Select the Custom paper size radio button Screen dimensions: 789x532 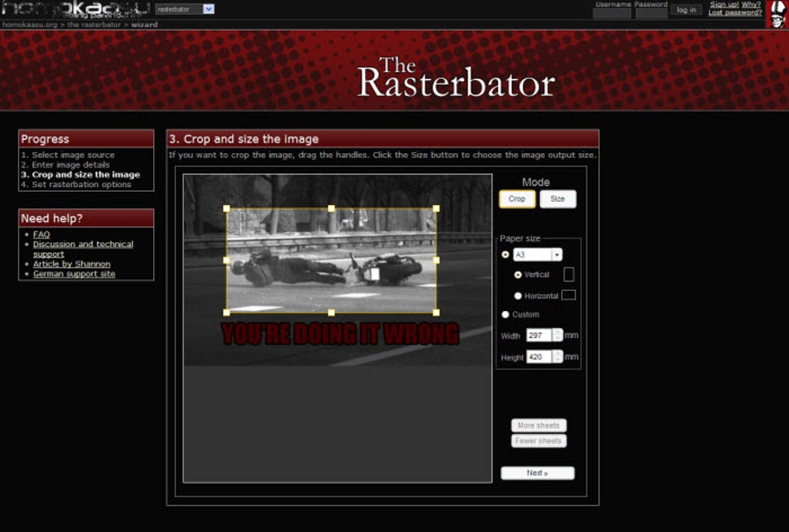505,314
